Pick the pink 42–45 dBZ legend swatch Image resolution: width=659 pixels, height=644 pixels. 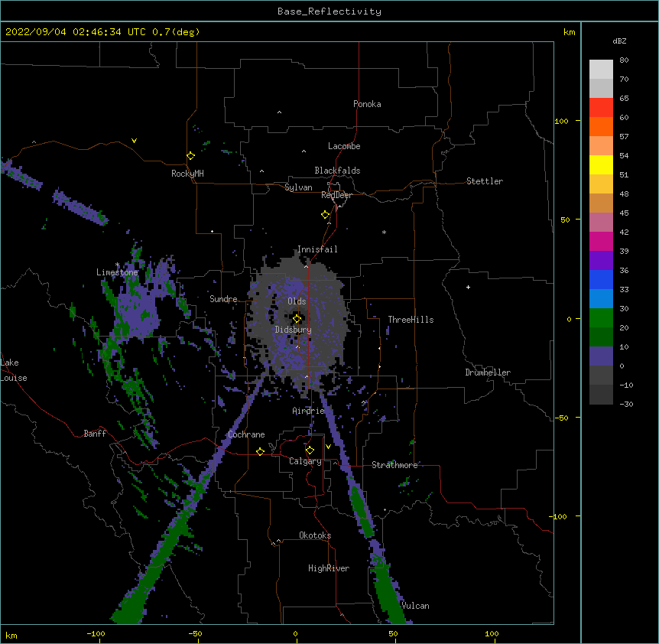pyautogui.click(x=601, y=223)
